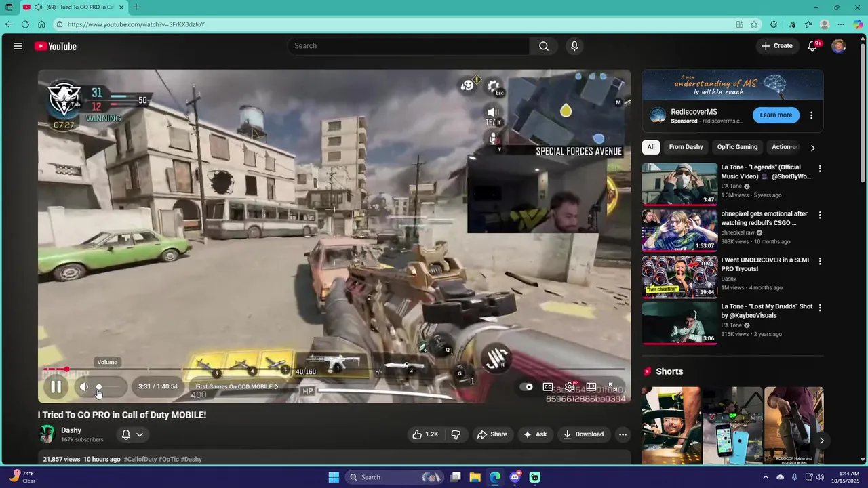The width and height of the screenshot is (868, 488).
Task: Open the YouTube hamburger guide menu
Action: pyautogui.click(x=18, y=46)
